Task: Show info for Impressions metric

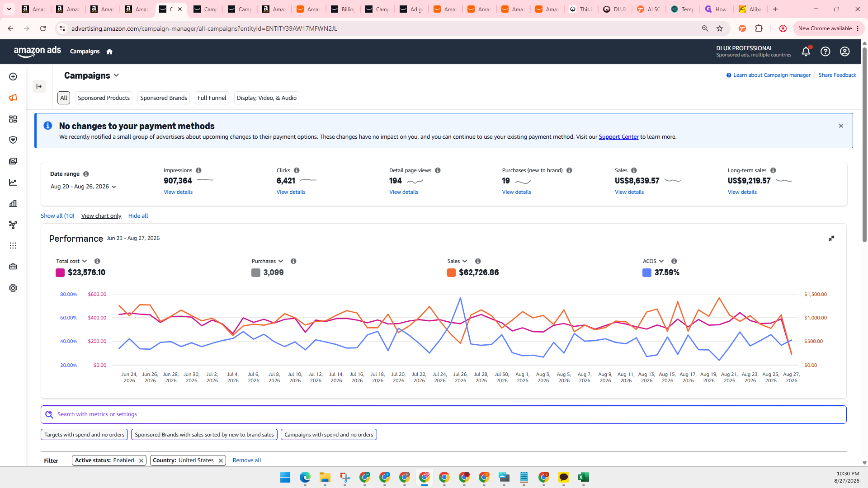Action: 198,170
